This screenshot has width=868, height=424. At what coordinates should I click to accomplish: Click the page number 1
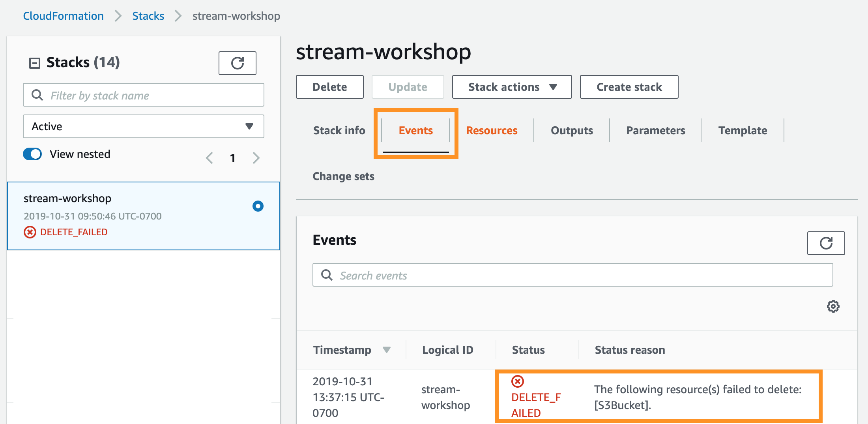pos(233,158)
